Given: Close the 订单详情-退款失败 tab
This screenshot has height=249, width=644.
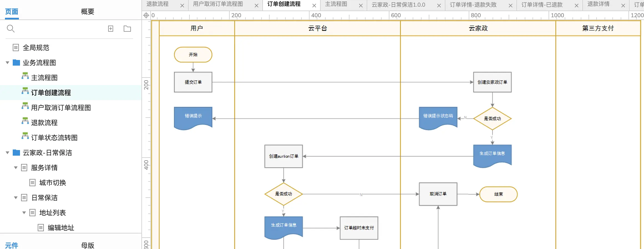Looking at the screenshot, I should pos(511,6).
